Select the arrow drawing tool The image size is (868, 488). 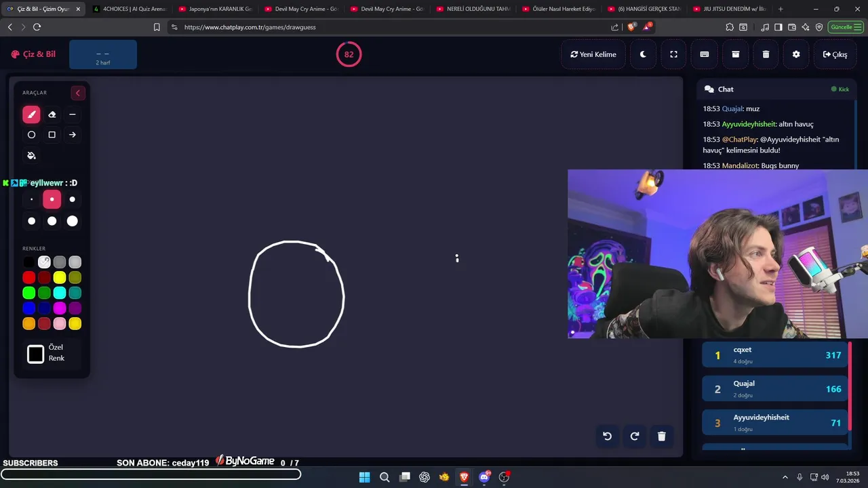73,135
